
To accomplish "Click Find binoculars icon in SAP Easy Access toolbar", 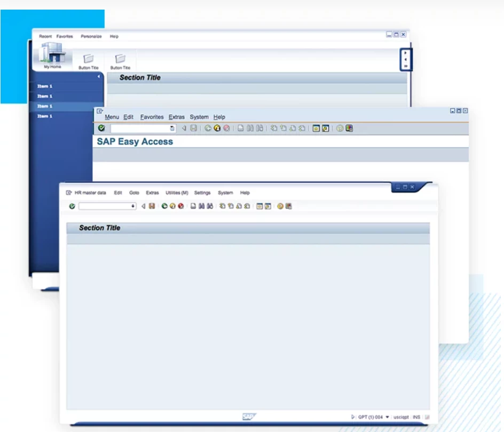I will [x=250, y=128].
